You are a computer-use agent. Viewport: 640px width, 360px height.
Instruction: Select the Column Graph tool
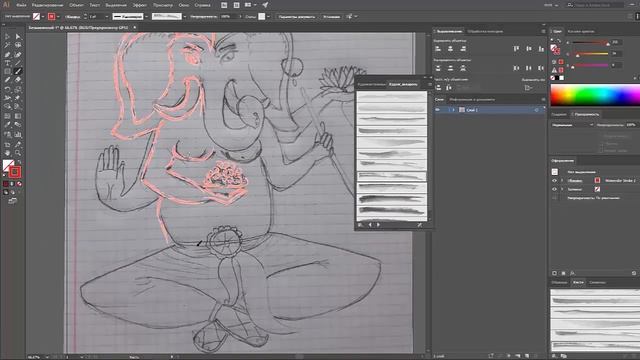pyautogui.click(x=18, y=134)
